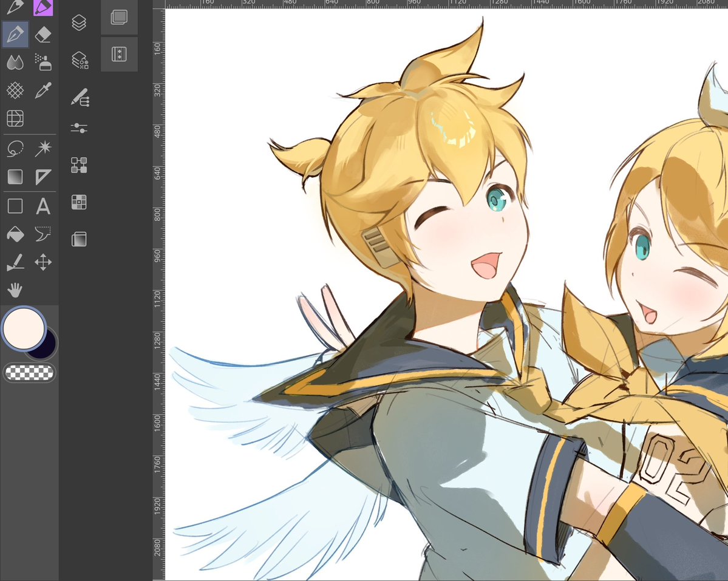Select the Hand pan tool
The width and height of the screenshot is (728, 581).
(15, 290)
